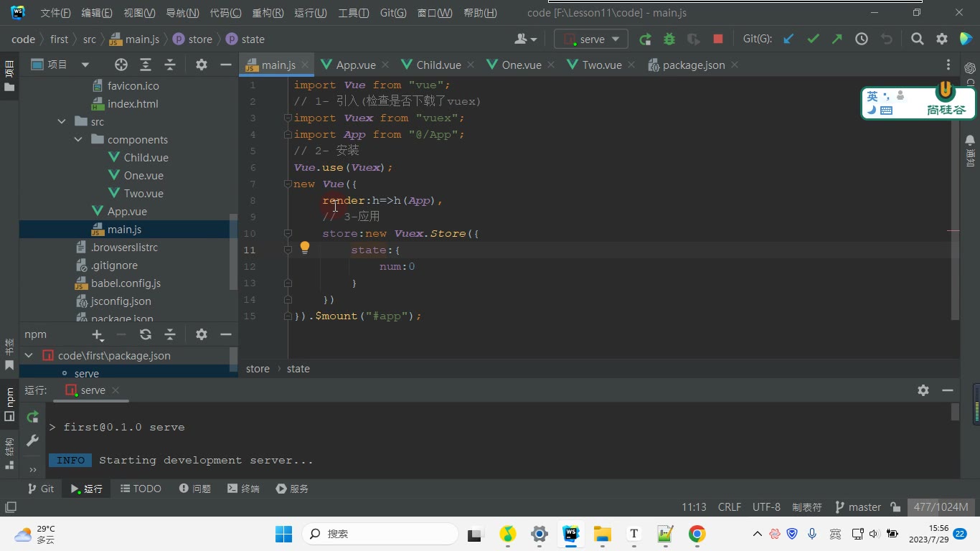This screenshot has height=551, width=980.
Task: Select opened file target icon in project panel
Action: pyautogui.click(x=121, y=65)
